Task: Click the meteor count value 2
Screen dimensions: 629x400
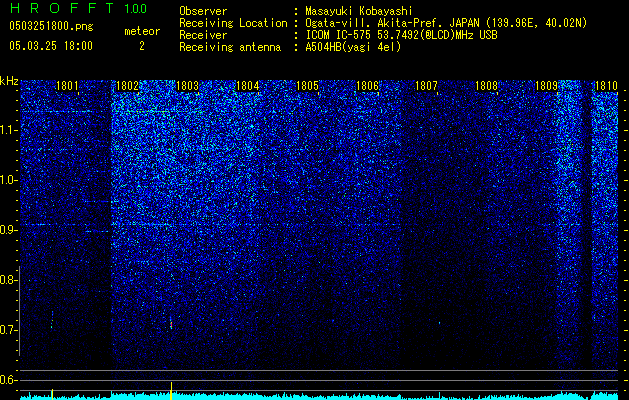Action: point(142,46)
